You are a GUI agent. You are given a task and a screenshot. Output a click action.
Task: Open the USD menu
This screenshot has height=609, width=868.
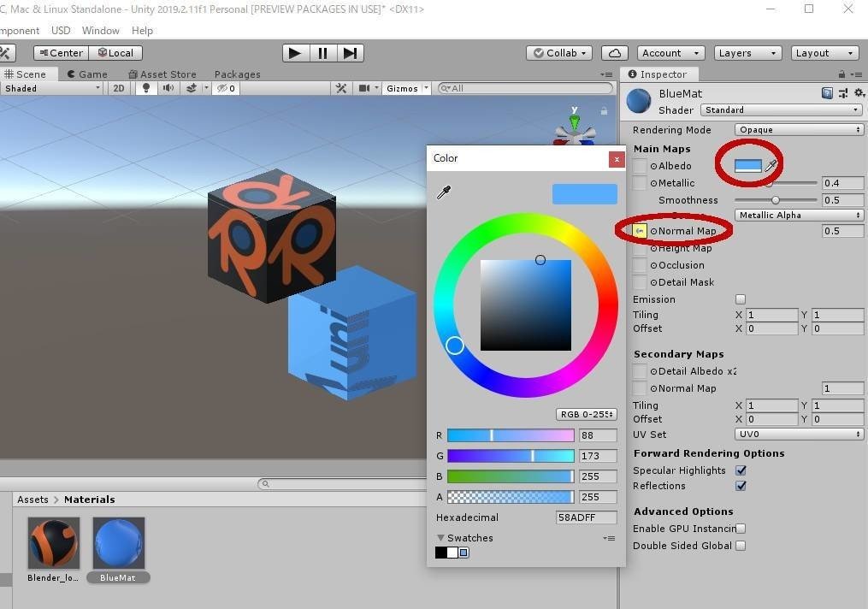(61, 31)
